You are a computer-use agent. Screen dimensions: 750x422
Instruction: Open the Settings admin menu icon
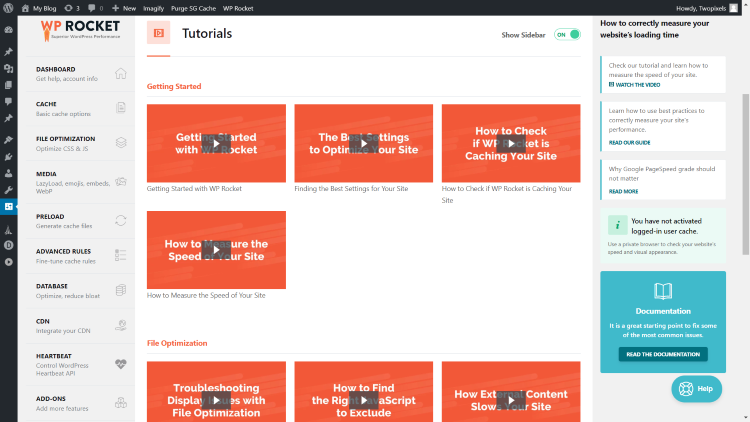click(9, 207)
